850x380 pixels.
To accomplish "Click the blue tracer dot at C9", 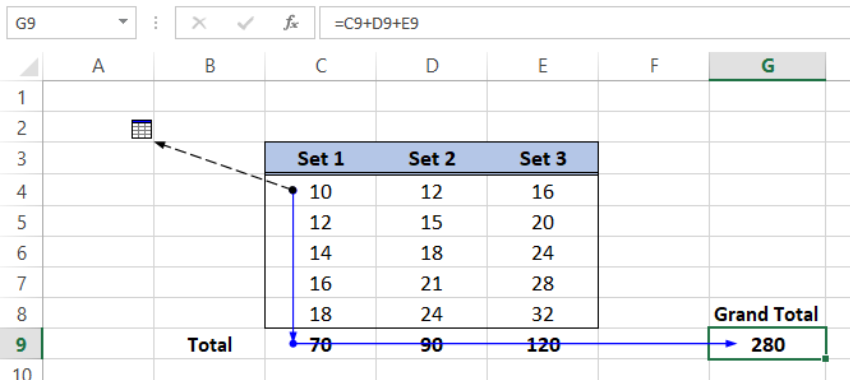I will click(x=293, y=344).
